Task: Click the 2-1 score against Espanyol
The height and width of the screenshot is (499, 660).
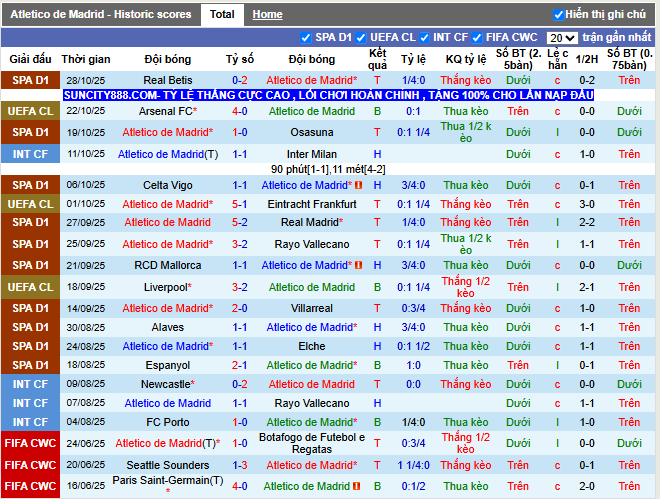Action: point(240,365)
